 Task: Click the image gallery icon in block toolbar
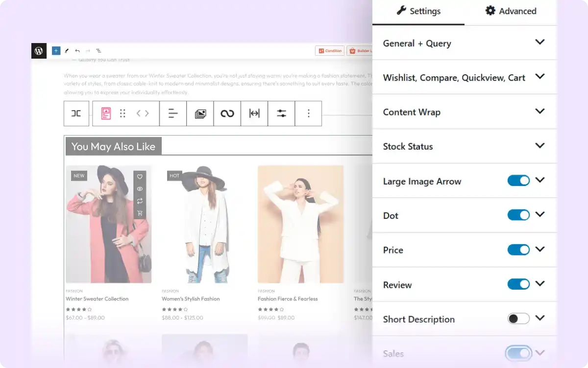click(200, 114)
